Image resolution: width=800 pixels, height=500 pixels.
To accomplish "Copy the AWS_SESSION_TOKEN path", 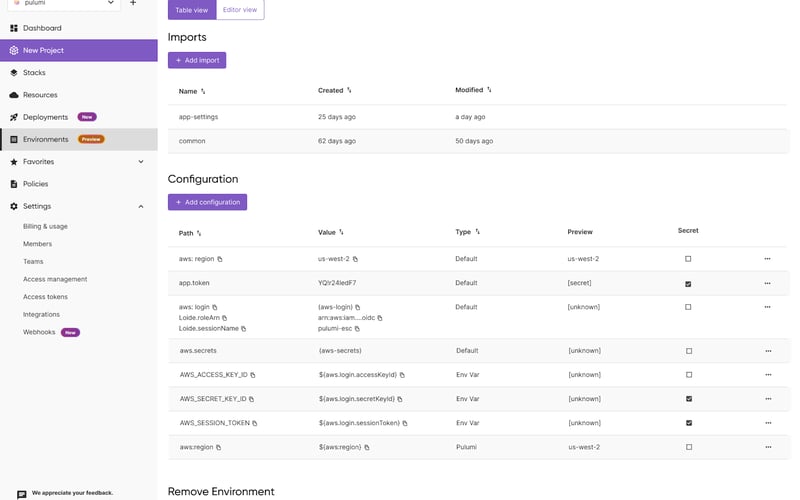I will [255, 423].
